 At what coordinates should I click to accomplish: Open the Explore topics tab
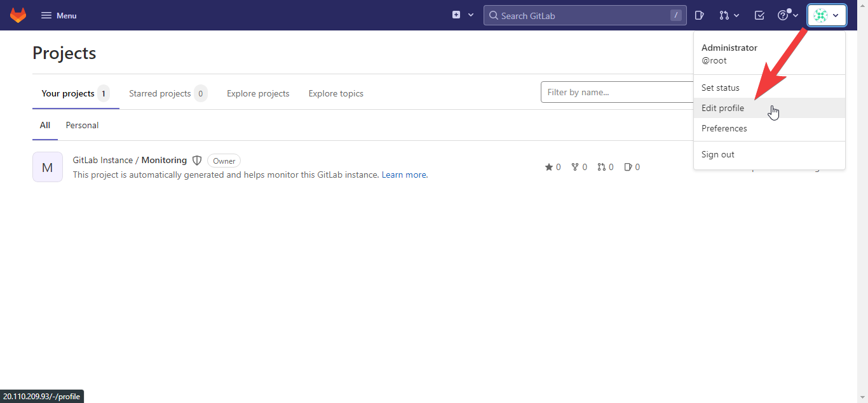tap(336, 93)
